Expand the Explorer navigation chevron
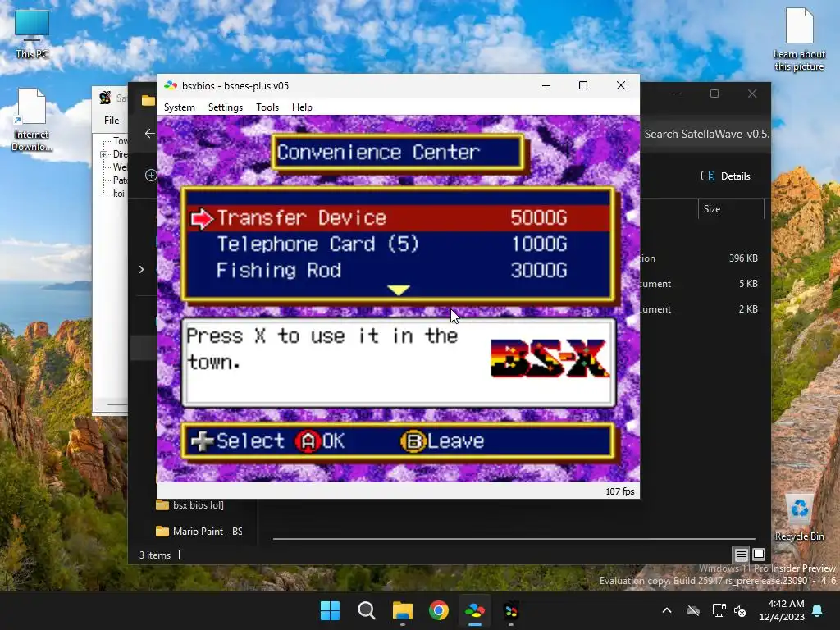The height and width of the screenshot is (630, 840). click(141, 269)
